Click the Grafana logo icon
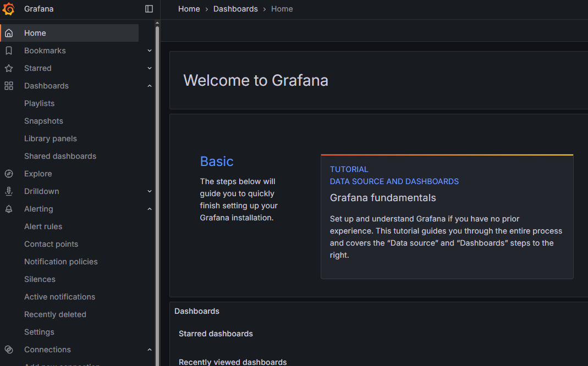The width and height of the screenshot is (588, 366). click(x=9, y=9)
